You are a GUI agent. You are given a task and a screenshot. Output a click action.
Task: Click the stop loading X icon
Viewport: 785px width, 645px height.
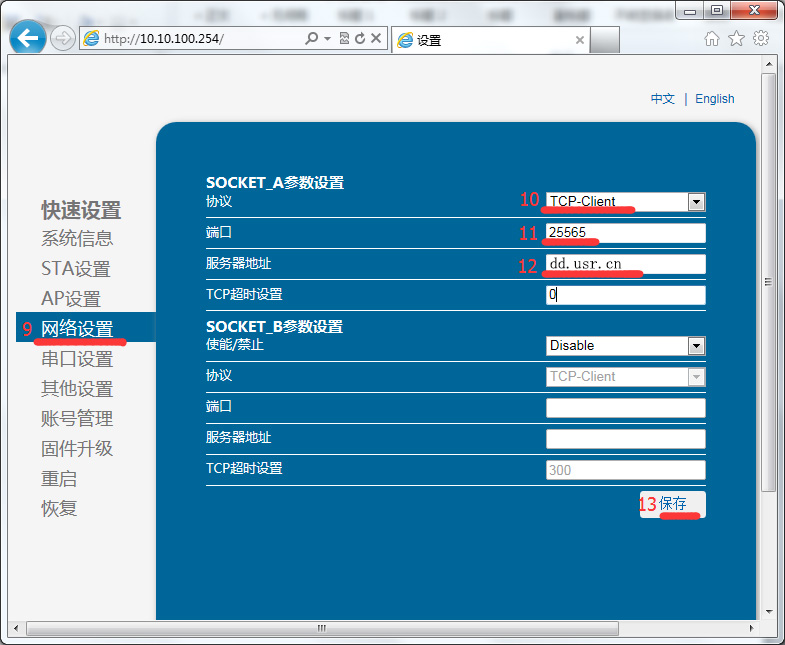(x=376, y=38)
